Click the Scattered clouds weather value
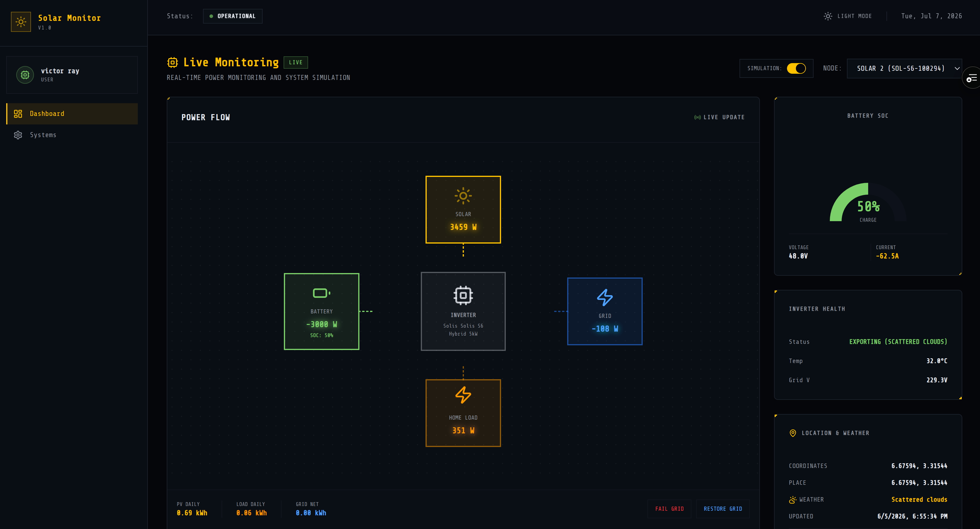 919,500
